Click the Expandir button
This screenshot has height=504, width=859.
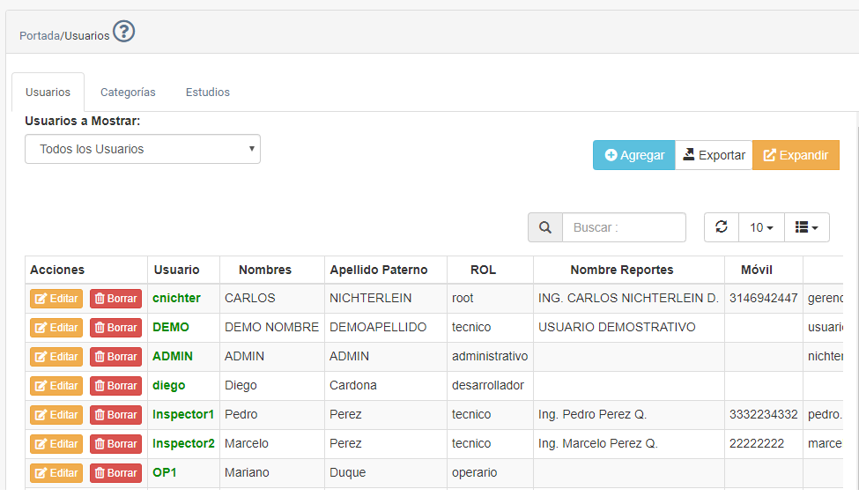796,155
